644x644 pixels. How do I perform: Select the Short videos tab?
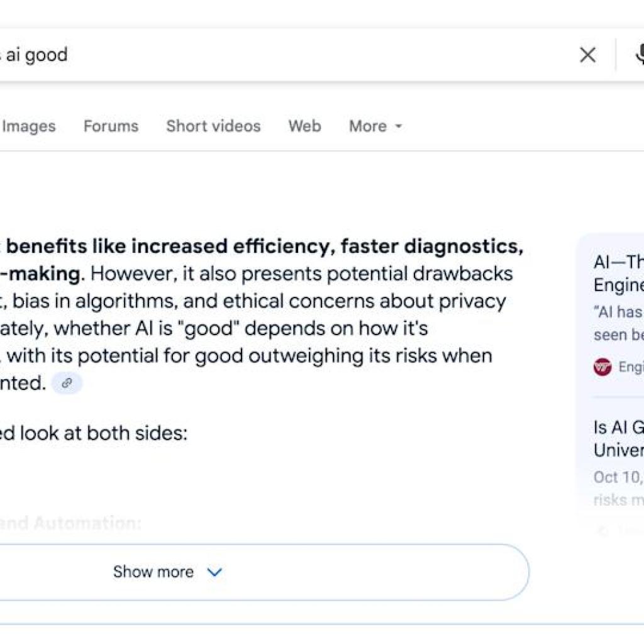coord(213,126)
